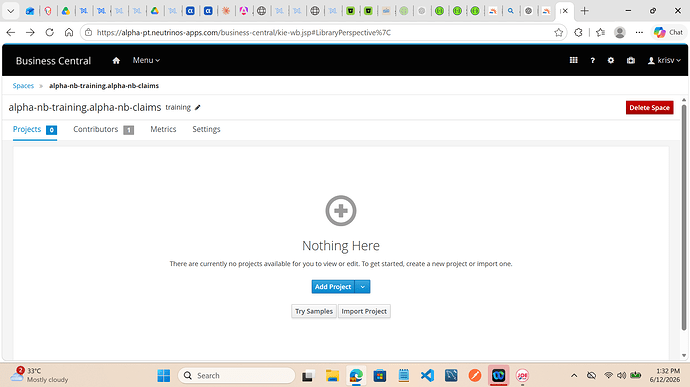Close the active browser tab
The image size is (690, 387).
565,11
